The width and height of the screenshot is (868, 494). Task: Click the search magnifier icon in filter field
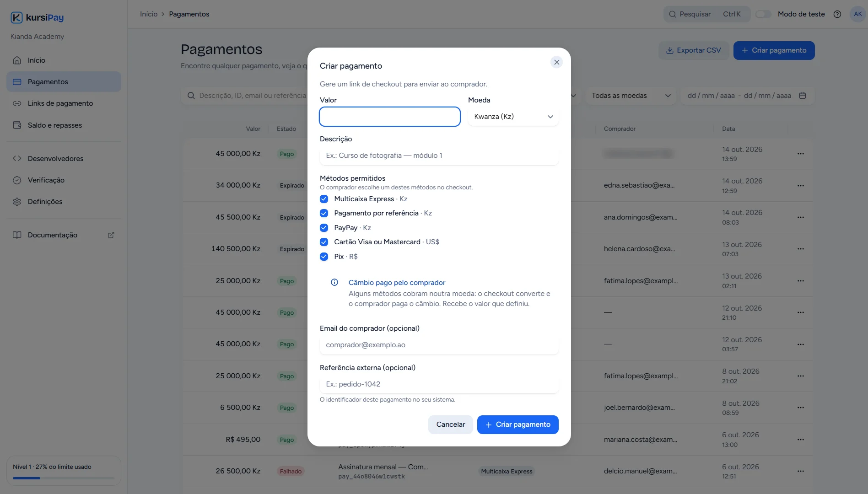(191, 96)
